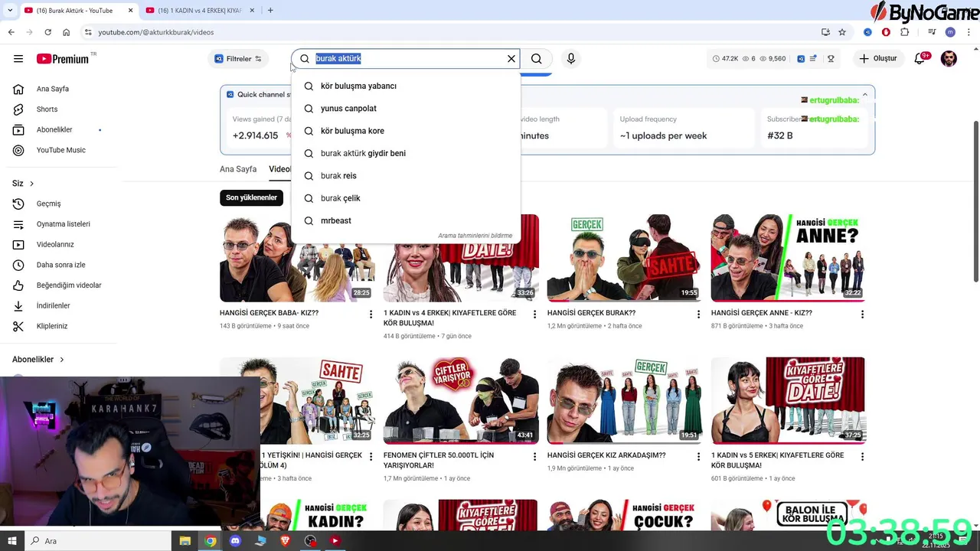This screenshot has height=551, width=980.
Task: Choose suggestion burak çelik
Action: coord(406,198)
